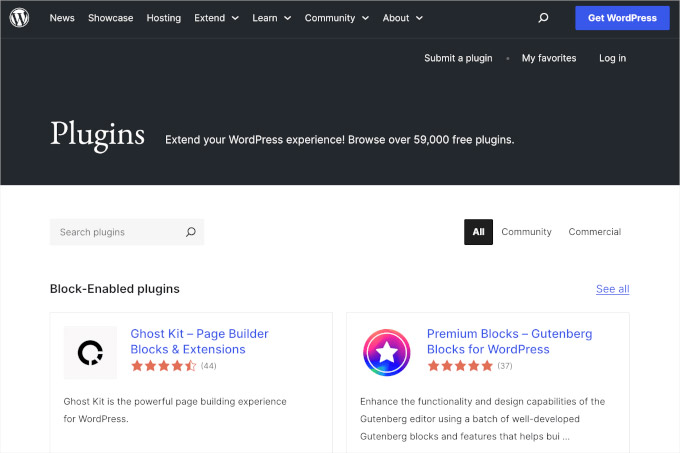680x453 pixels.
Task: Open the Submit a plugin link
Action: point(458,58)
